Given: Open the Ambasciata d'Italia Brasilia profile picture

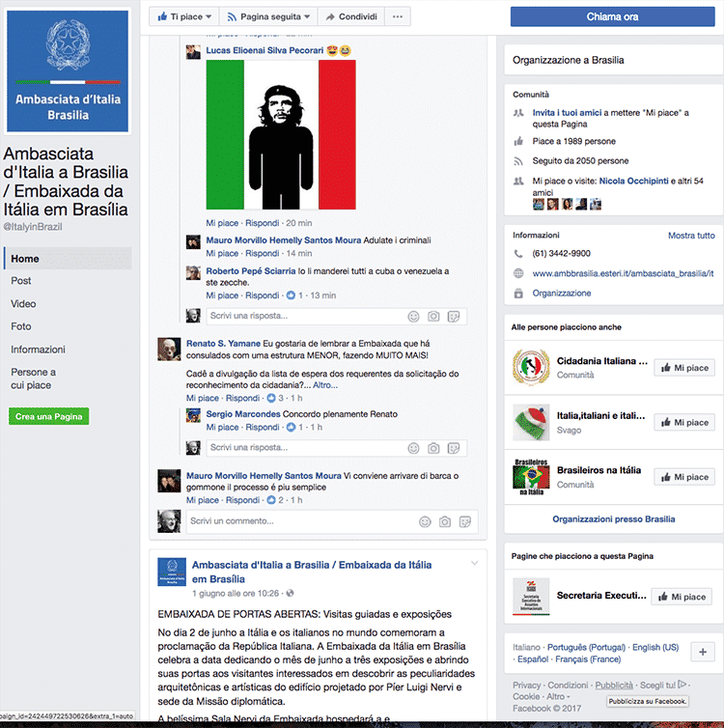Looking at the screenshot, I should pos(68,71).
